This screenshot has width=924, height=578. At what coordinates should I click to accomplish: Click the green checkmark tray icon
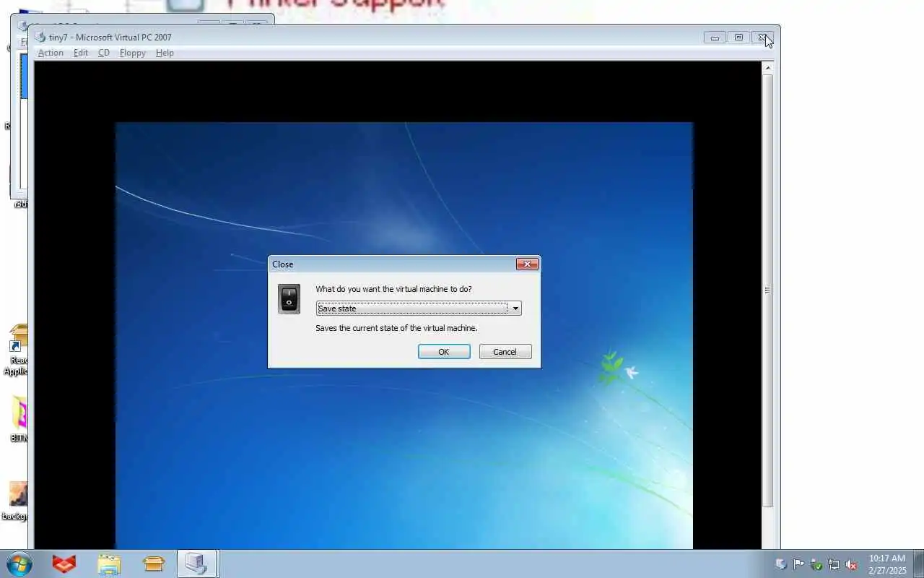pos(816,564)
